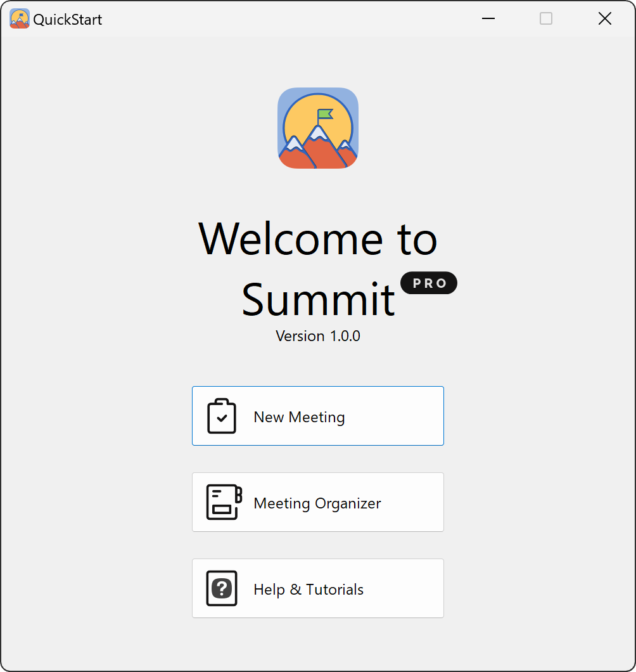This screenshot has width=636, height=672.
Task: Click the question mark icon for Help & Tutorials
Action: pos(221,588)
